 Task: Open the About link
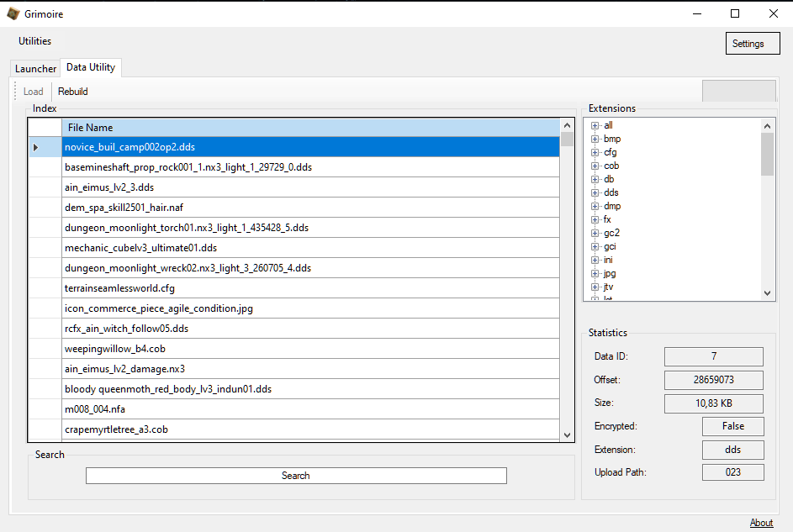761,523
